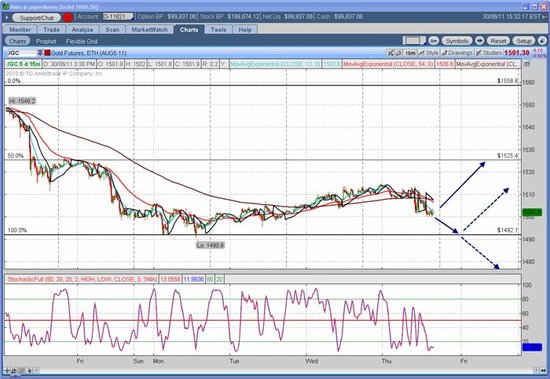This screenshot has height=379, width=550.
Task: Switch to the Analyze tab
Action: [x=82, y=29]
